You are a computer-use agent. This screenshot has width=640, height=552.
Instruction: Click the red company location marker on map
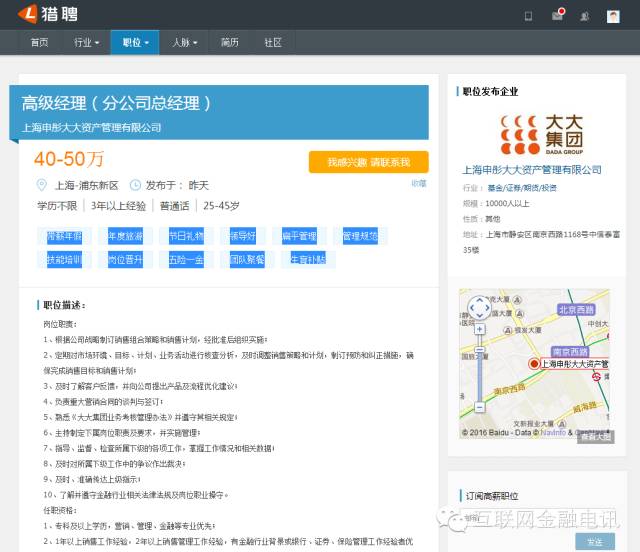tap(534, 363)
